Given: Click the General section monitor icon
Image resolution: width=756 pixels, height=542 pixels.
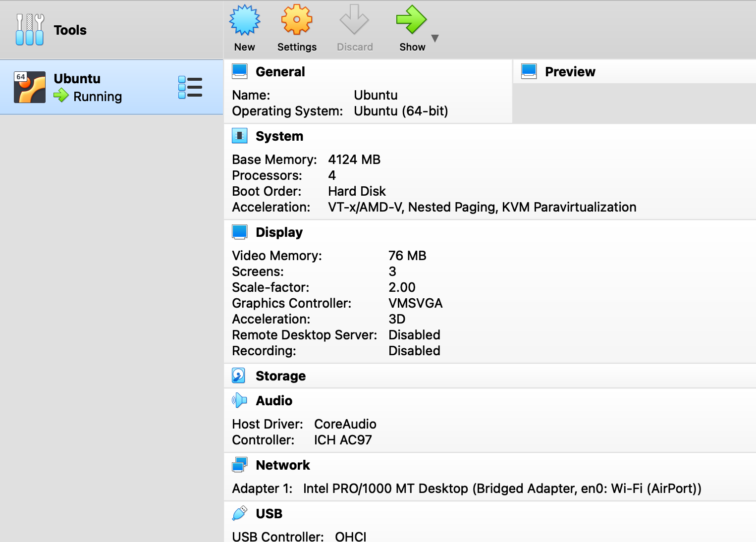Looking at the screenshot, I should point(240,71).
